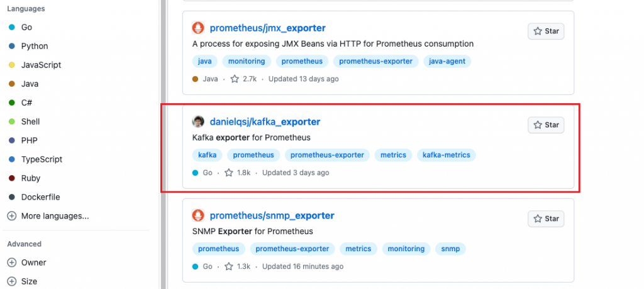Viewport: 644px width, 289px height.
Task: Click danielqsj's avatar image
Action: tap(198, 122)
